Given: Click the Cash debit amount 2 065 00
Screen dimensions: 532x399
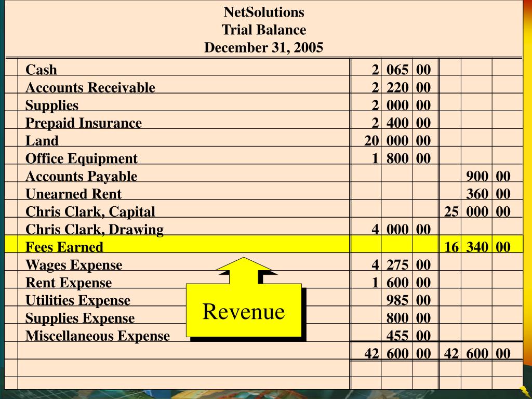Looking at the screenshot, I should pyautogui.click(x=401, y=70).
